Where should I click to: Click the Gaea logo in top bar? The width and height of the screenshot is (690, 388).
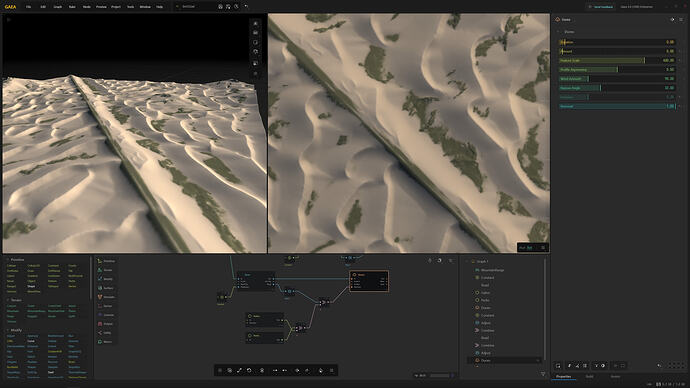click(x=10, y=7)
